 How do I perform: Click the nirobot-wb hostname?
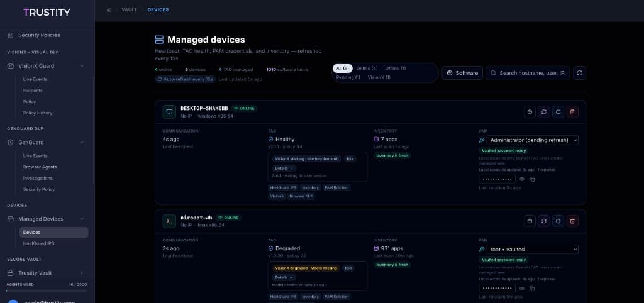(x=196, y=218)
